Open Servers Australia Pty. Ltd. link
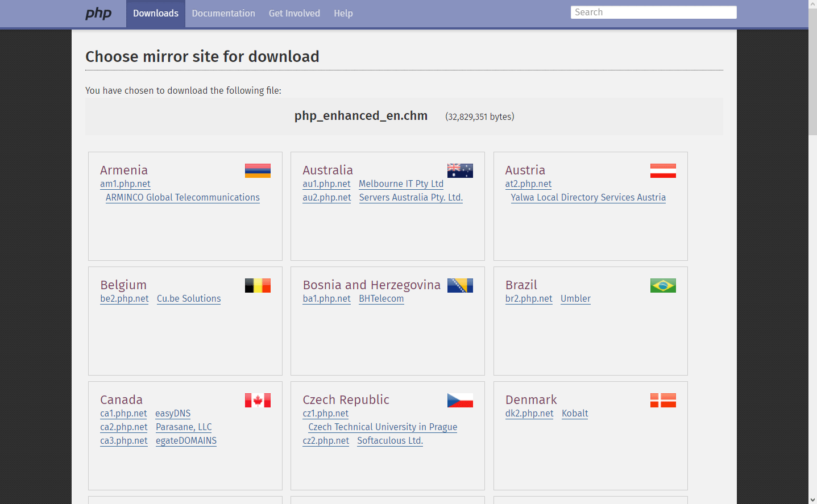Image resolution: width=817 pixels, height=504 pixels. 411,198
